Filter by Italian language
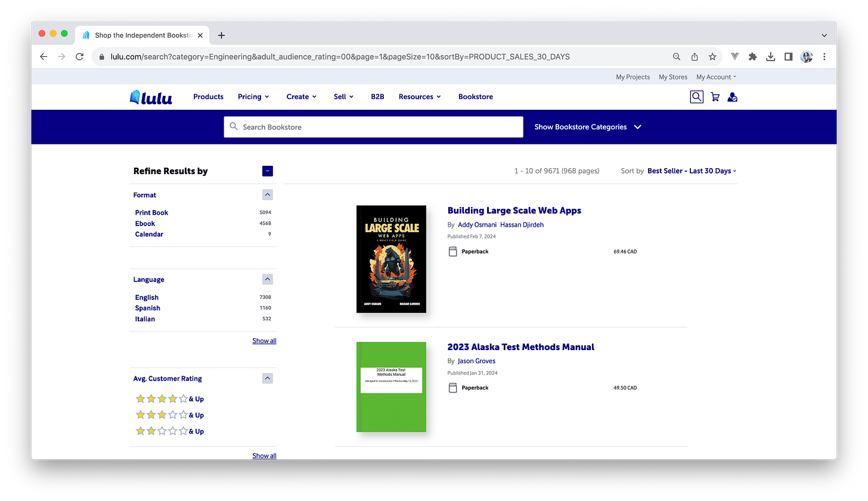 coord(145,319)
